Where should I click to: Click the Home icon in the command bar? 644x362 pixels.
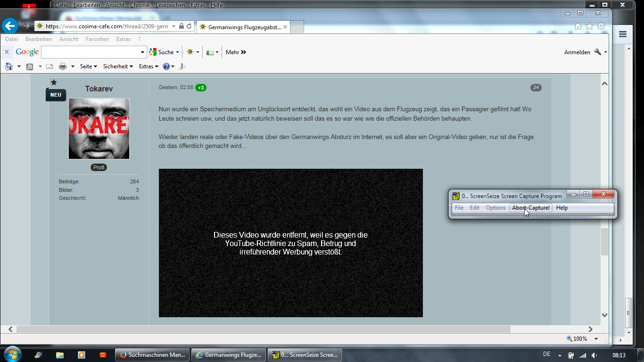pos(9,66)
